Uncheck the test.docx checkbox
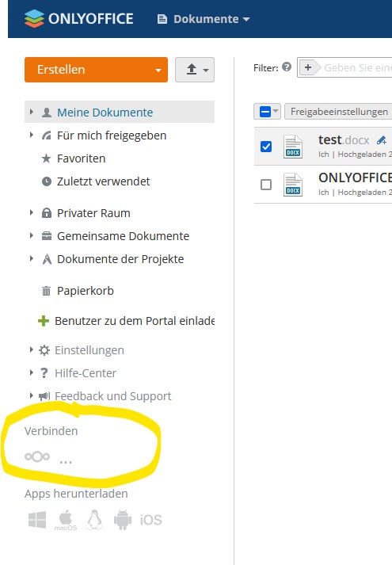The image size is (392, 565). (266, 147)
